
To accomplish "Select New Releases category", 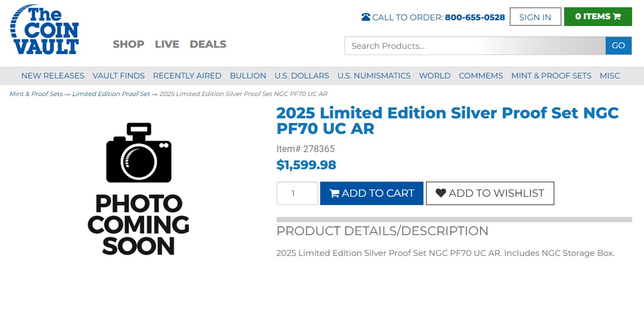I will pos(52,76).
